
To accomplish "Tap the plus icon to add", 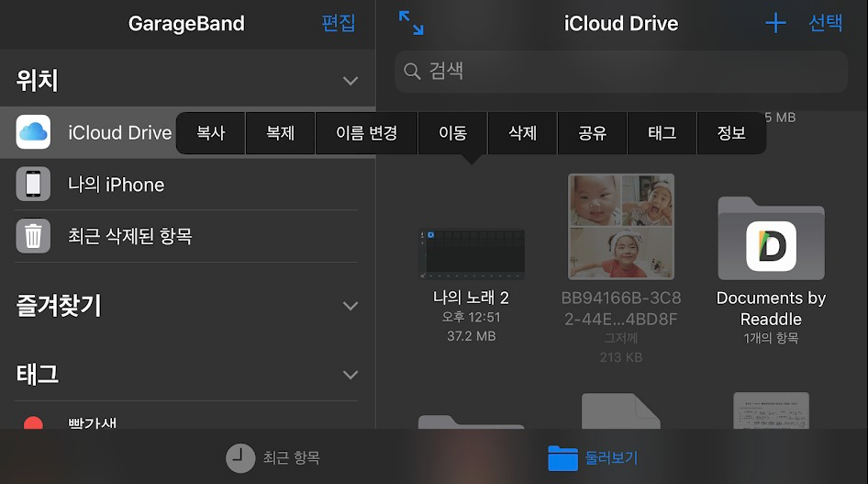I will (775, 23).
